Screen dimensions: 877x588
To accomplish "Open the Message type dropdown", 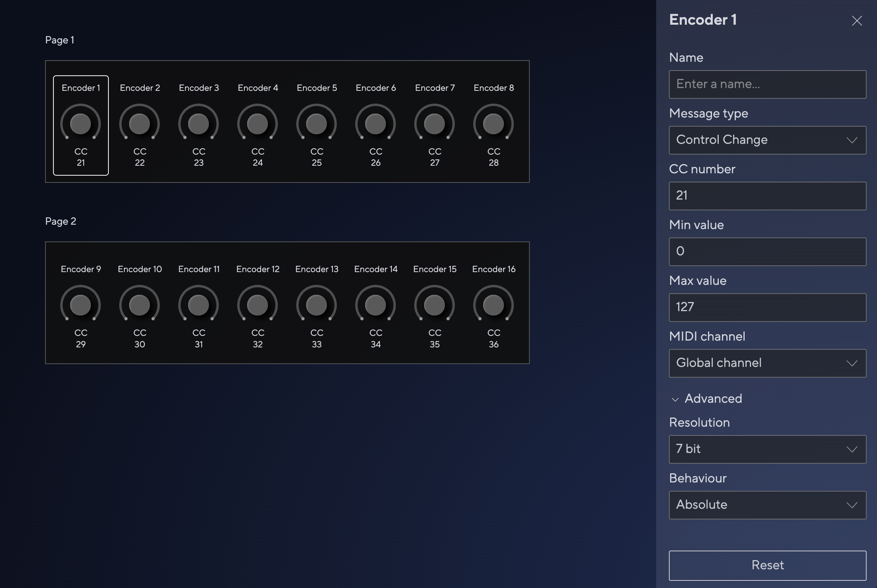I will click(x=767, y=140).
